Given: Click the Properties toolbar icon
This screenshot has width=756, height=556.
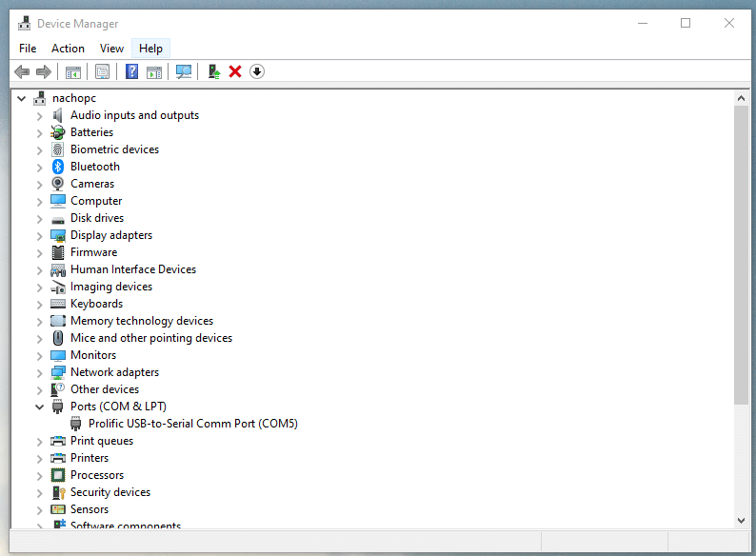Looking at the screenshot, I should click(102, 72).
